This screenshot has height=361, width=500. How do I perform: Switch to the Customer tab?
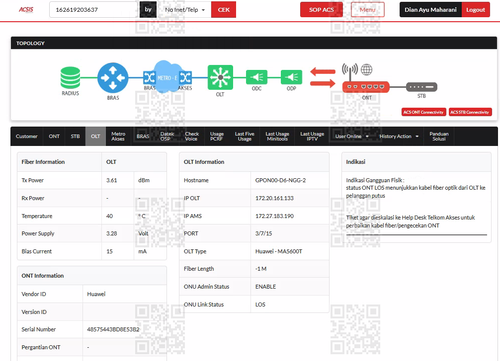27,136
